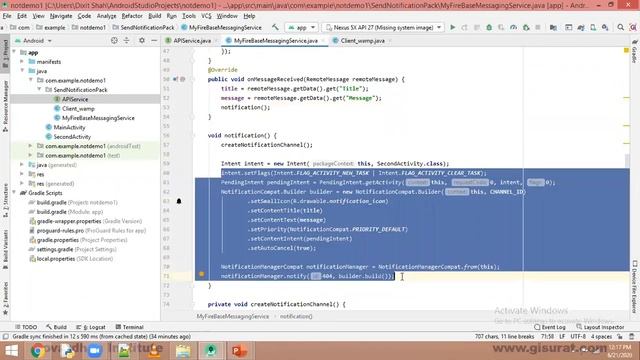
Task: Click the editor vertical scrollbar thumb
Action: pos(627,161)
